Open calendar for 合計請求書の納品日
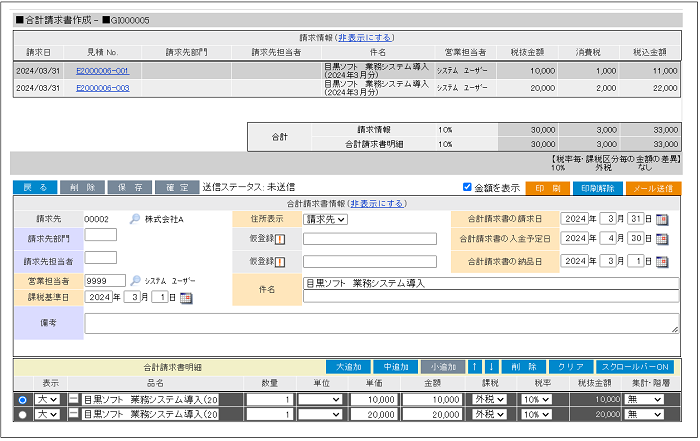Screen dimensions: 700x441 click(662, 261)
